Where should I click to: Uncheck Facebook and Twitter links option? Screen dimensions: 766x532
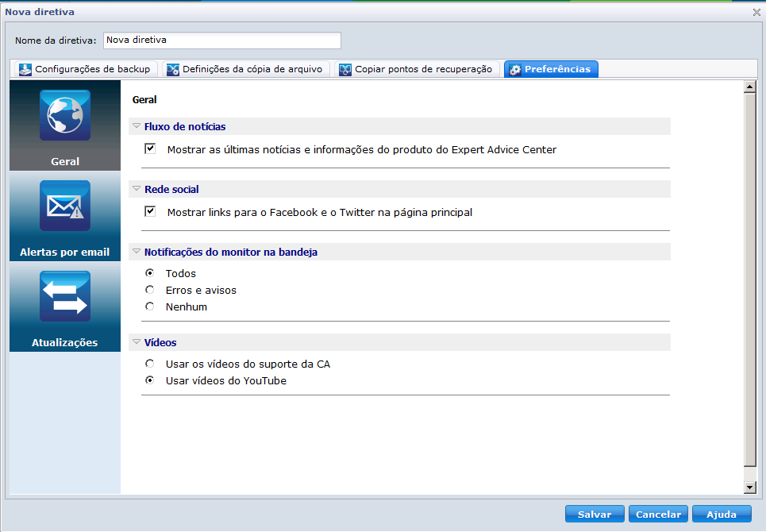pyautogui.click(x=150, y=211)
